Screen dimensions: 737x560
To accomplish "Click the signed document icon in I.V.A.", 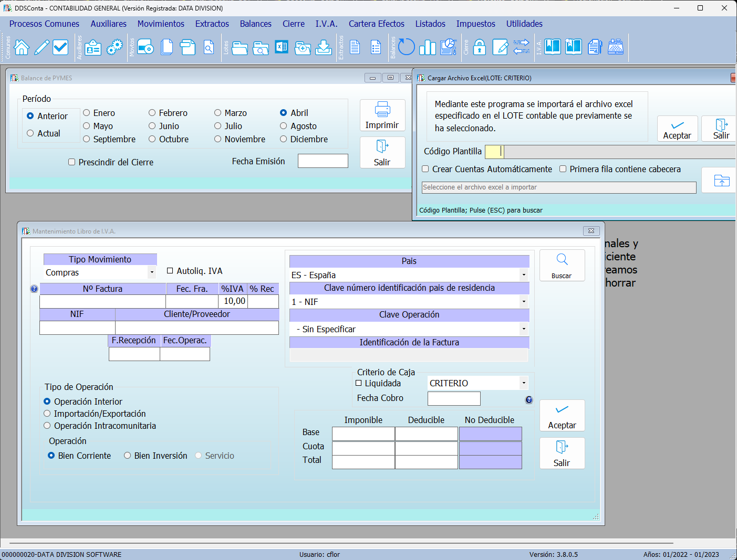I will [x=595, y=47].
